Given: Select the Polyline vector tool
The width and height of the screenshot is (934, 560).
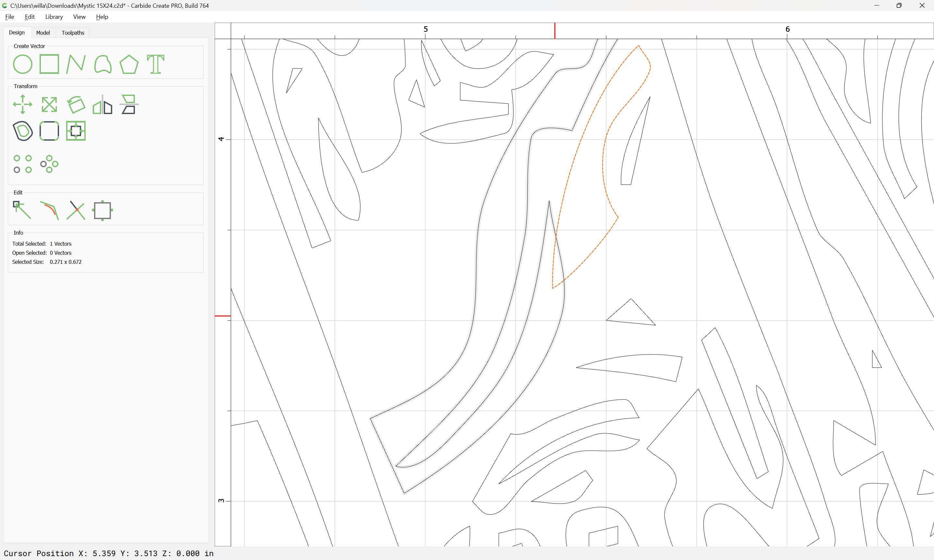Looking at the screenshot, I should [x=76, y=64].
